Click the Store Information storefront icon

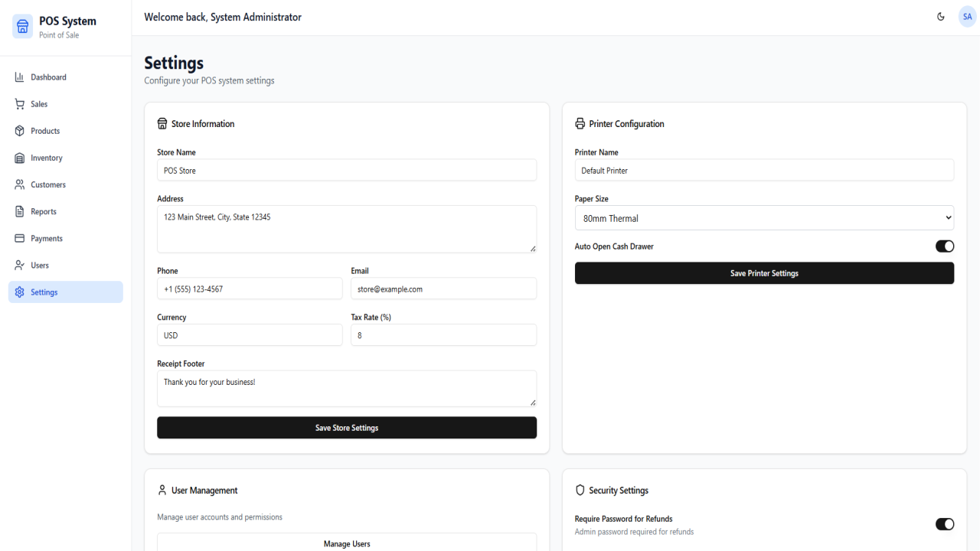tap(162, 123)
